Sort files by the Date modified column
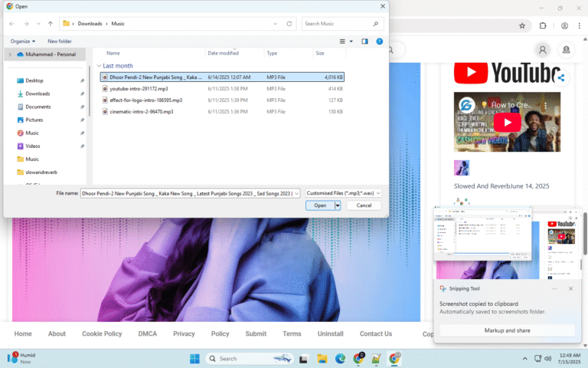Image resolution: width=588 pixels, height=368 pixels. pyautogui.click(x=223, y=53)
